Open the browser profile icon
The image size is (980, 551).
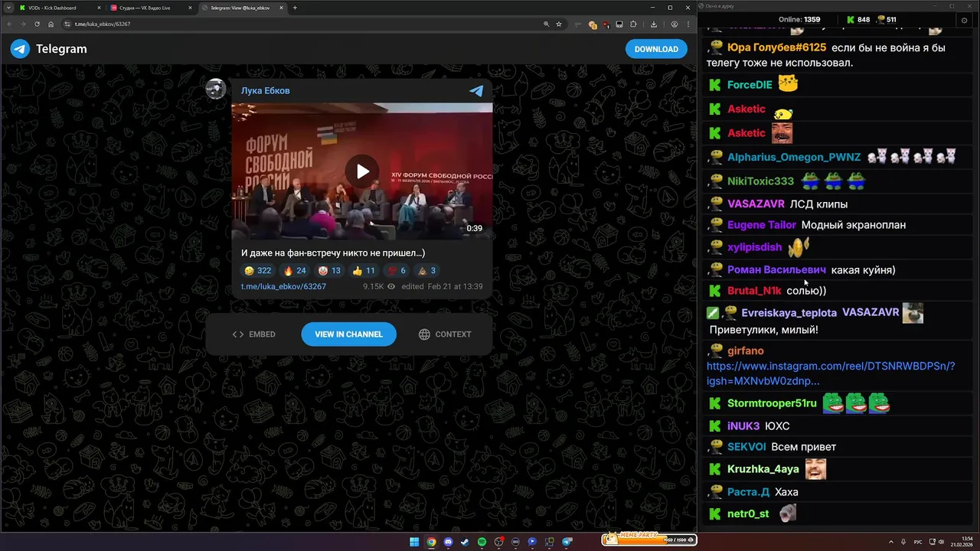(675, 24)
